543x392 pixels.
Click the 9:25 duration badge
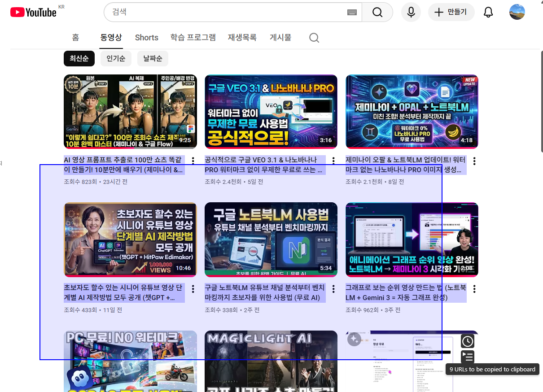pos(185,140)
